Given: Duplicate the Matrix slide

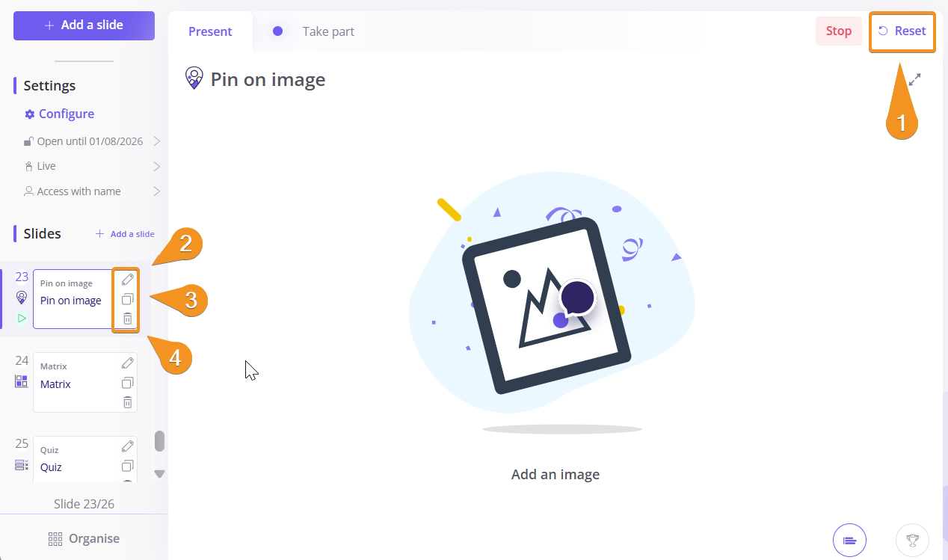Looking at the screenshot, I should click(128, 383).
